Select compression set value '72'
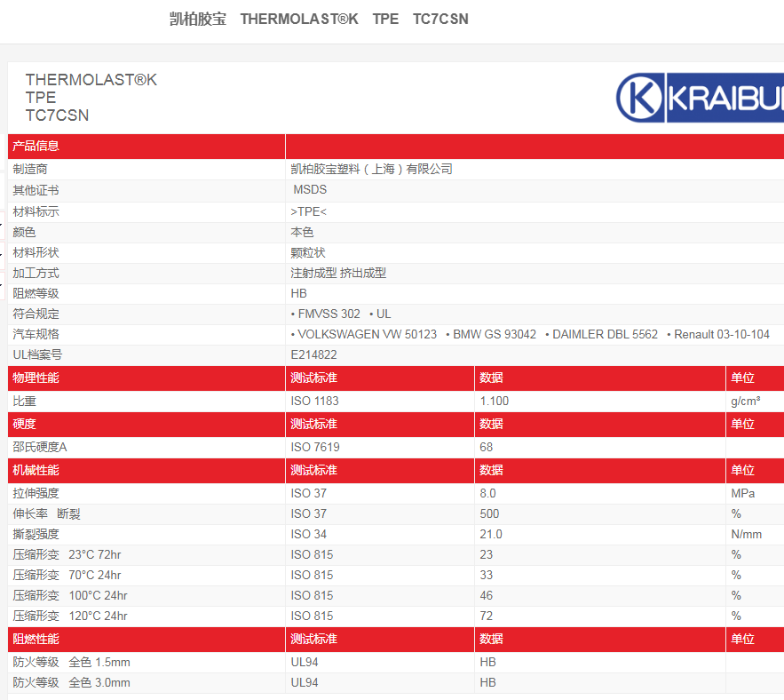 click(x=486, y=616)
